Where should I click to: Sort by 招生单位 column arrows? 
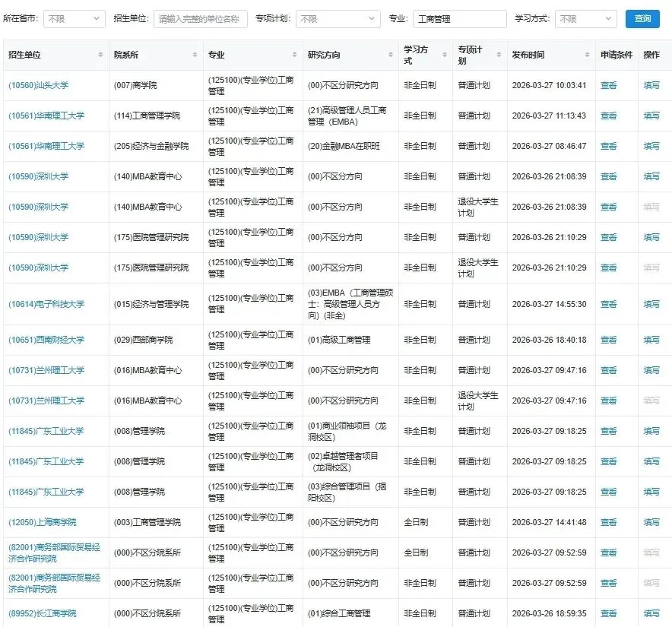point(100,55)
